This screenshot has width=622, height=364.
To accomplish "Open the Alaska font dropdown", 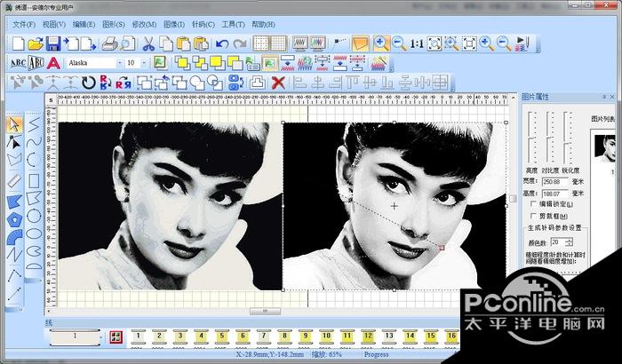I will point(119,63).
